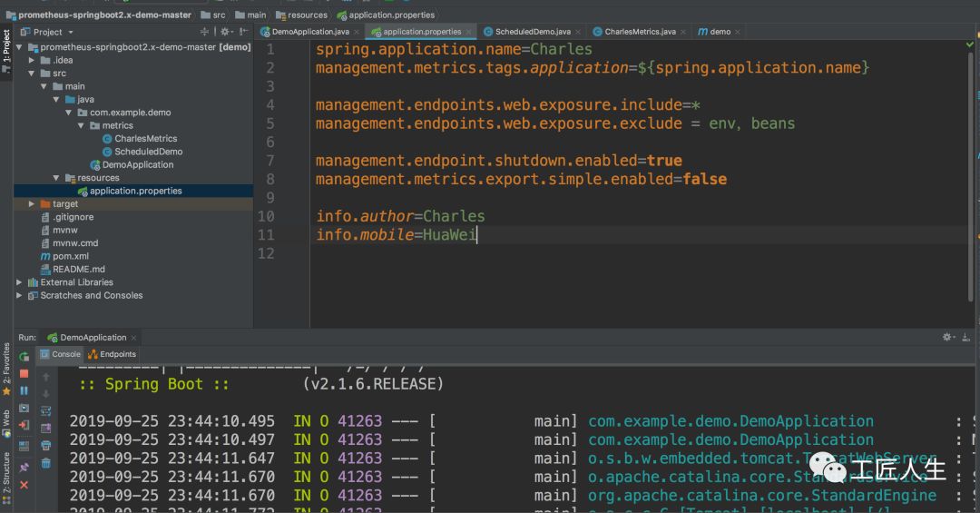980x513 pixels.
Task: Hide the Project panel with collapse icon
Action: [243, 32]
